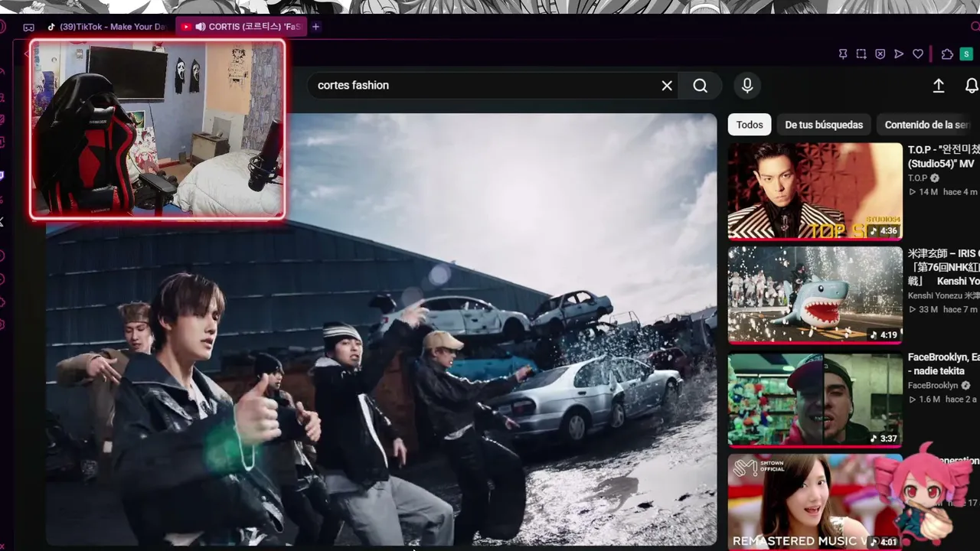The height and width of the screenshot is (551, 980).
Task: Start voice search with the microphone
Action: (747, 86)
